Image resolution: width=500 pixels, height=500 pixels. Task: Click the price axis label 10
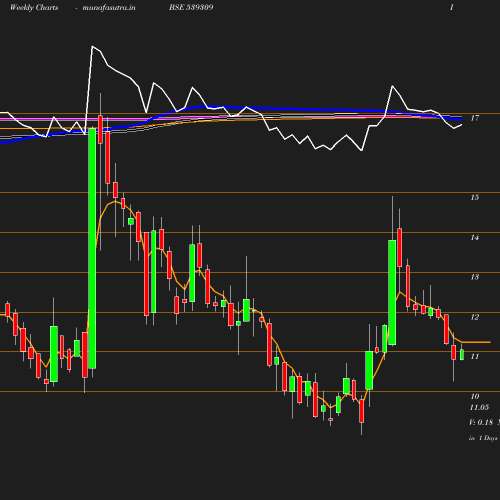tap(475, 396)
